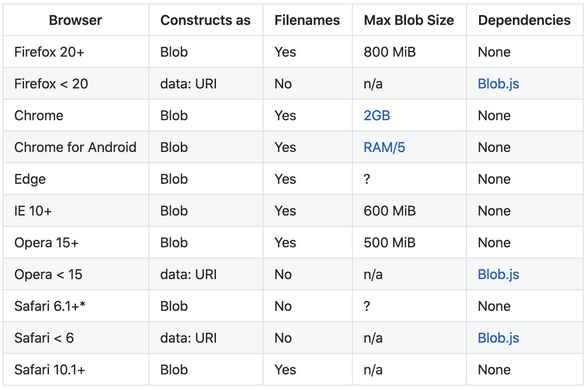Click the Constructs as column header

coord(205,20)
